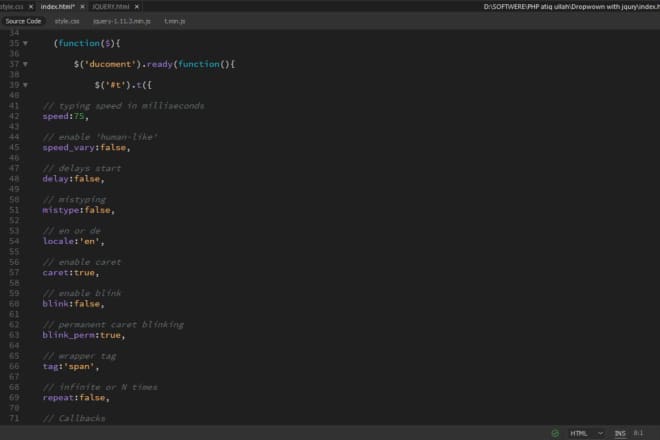Click the 'Callbacks' comment on line 71

74,419
